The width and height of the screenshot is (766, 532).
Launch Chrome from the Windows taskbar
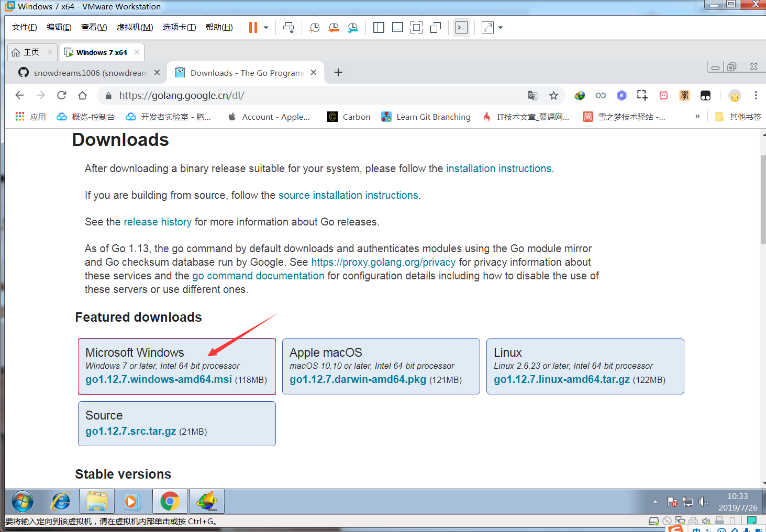point(170,501)
